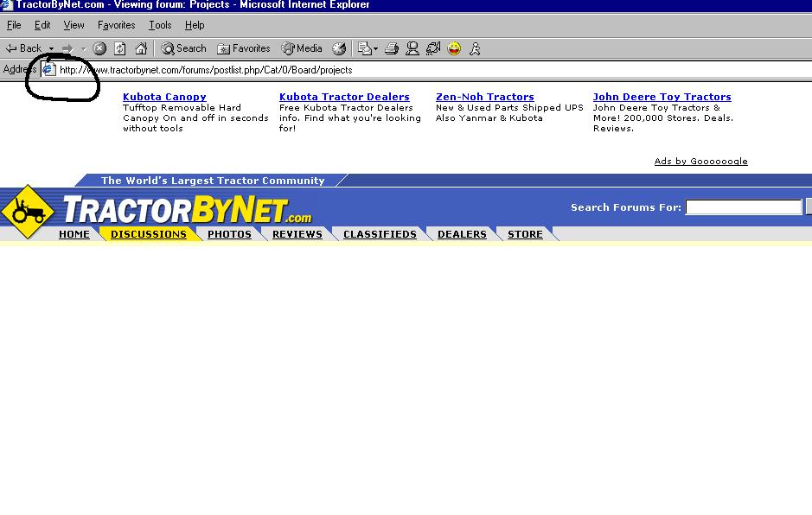Screen dimensions: 812x515
Task: Click 'The World's Largest Tractor Community' banner text
Action: 213,181
